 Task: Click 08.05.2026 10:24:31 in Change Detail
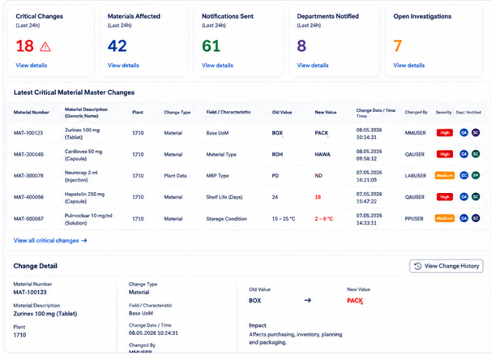coord(153,333)
